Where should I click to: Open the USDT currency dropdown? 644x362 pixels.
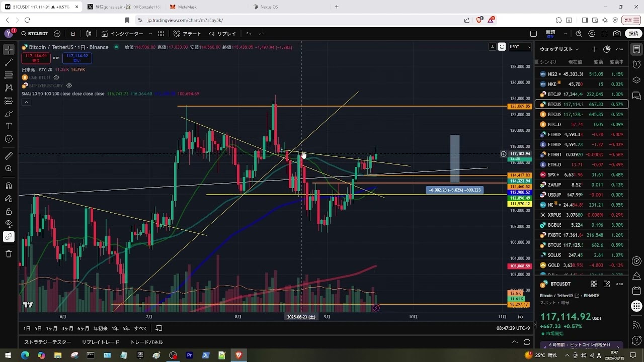(x=520, y=47)
